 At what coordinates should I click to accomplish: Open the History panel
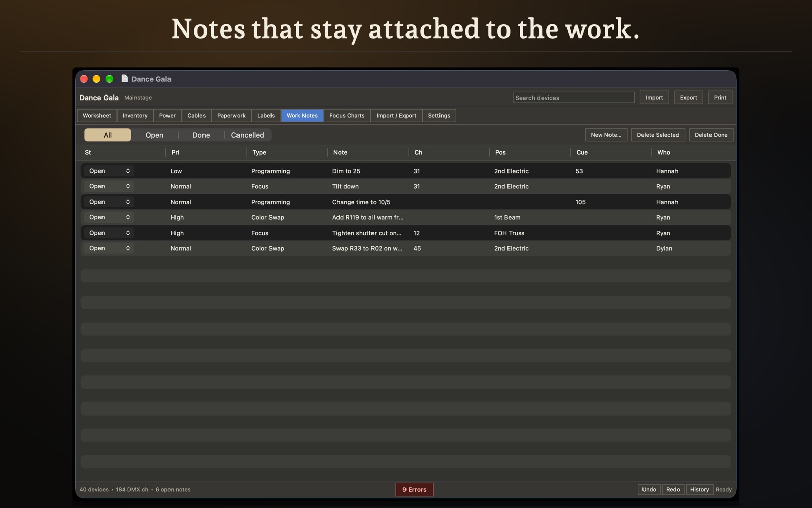699,490
